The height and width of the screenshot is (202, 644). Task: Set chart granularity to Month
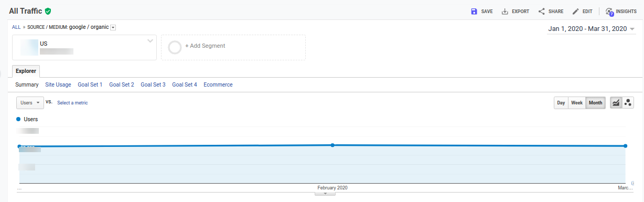coord(596,103)
